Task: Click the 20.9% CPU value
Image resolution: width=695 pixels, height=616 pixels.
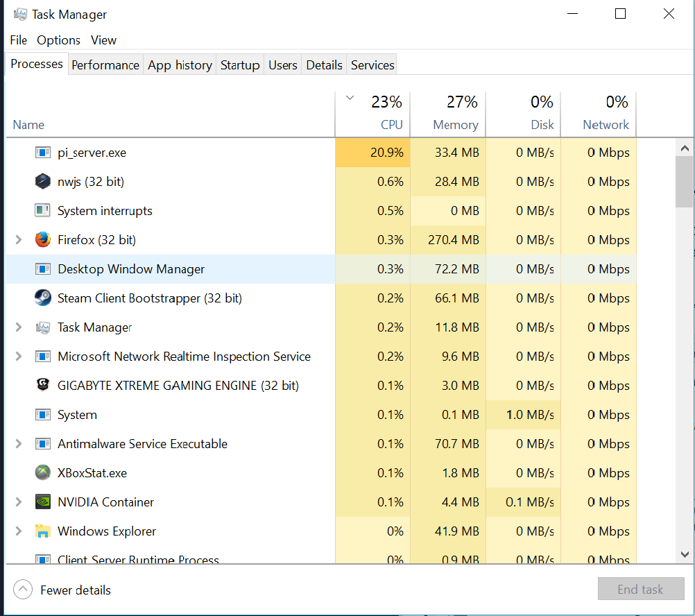Action: [x=387, y=153]
